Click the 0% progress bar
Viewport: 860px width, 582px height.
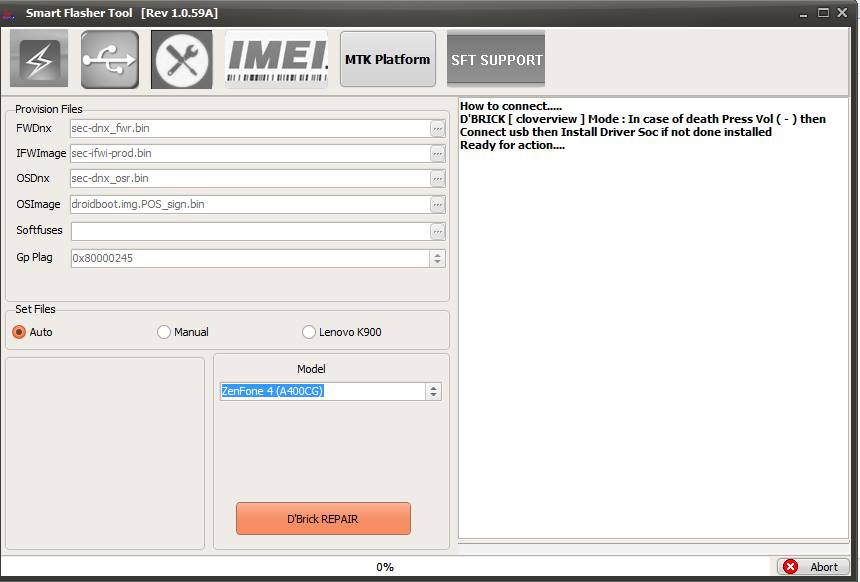[x=385, y=566]
